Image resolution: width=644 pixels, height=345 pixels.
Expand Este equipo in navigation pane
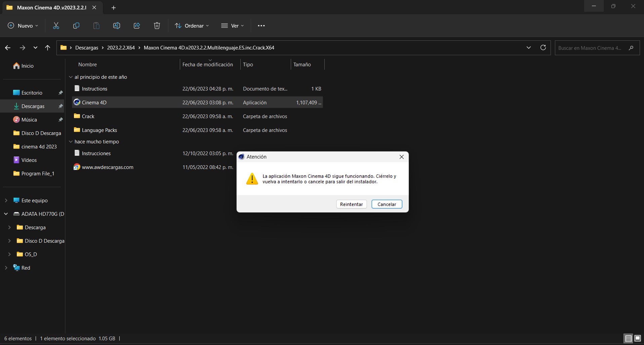tap(6, 200)
